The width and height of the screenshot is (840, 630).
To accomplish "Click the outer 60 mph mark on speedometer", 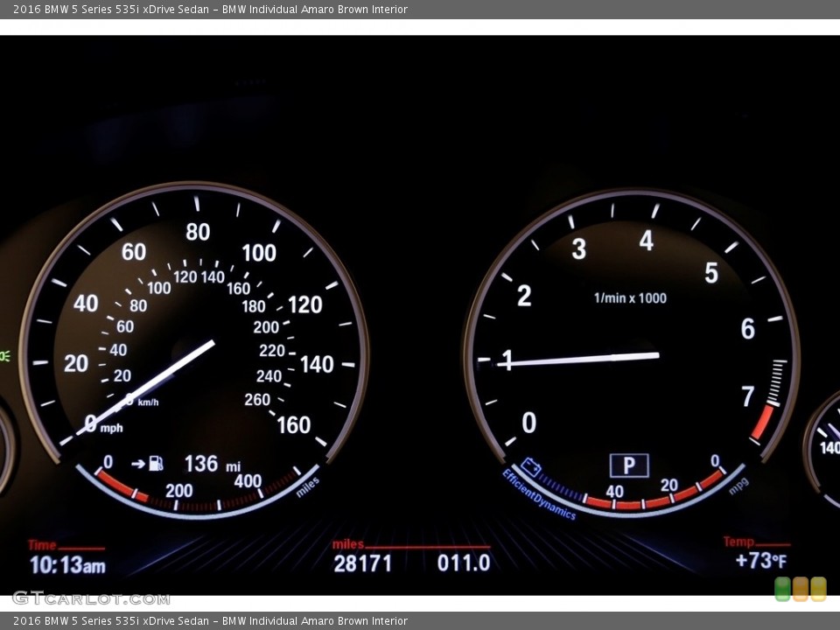I will pyautogui.click(x=134, y=252).
